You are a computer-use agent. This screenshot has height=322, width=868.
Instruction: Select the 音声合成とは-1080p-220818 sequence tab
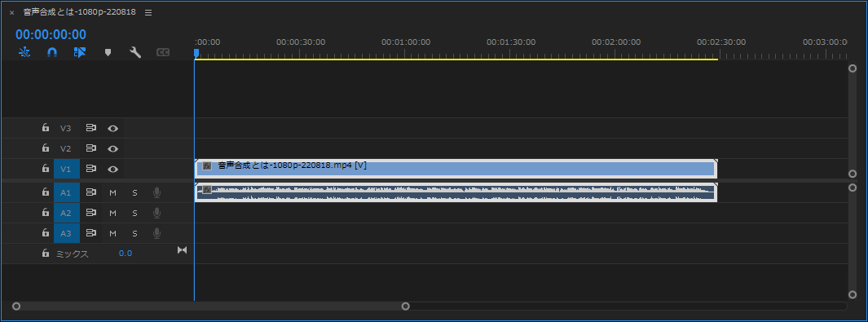[80, 12]
